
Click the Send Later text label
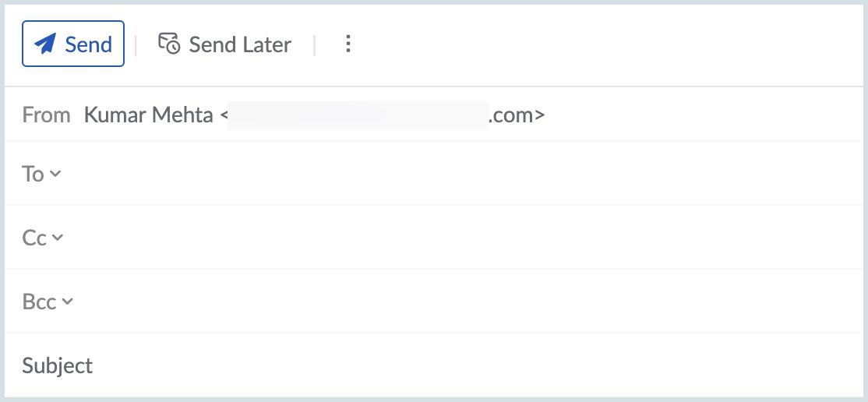[x=240, y=44]
